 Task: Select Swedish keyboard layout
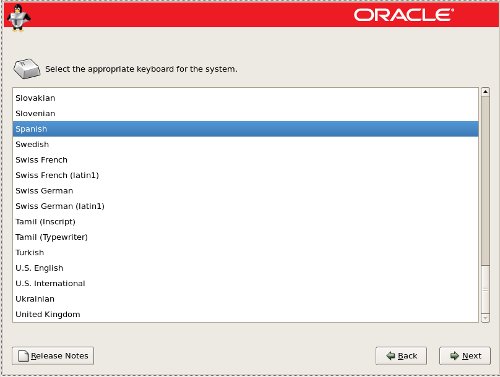245,144
